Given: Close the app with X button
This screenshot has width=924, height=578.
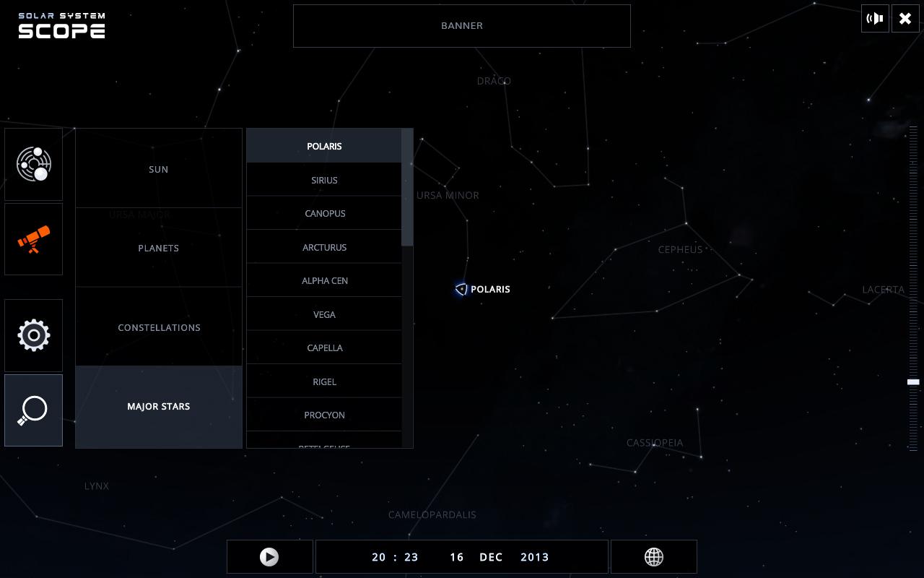Looking at the screenshot, I should click(905, 19).
